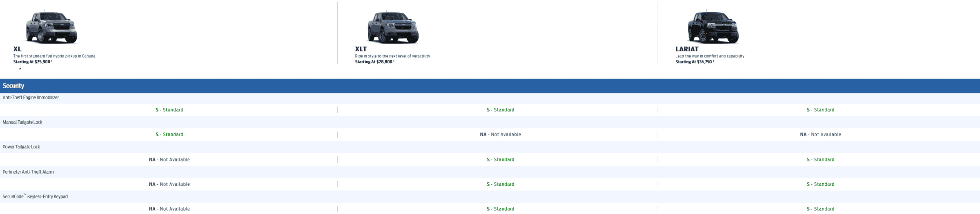The image size is (980, 214).
Task: Click LARIAT 'Starting At $34,750' price
Action: [695, 62]
